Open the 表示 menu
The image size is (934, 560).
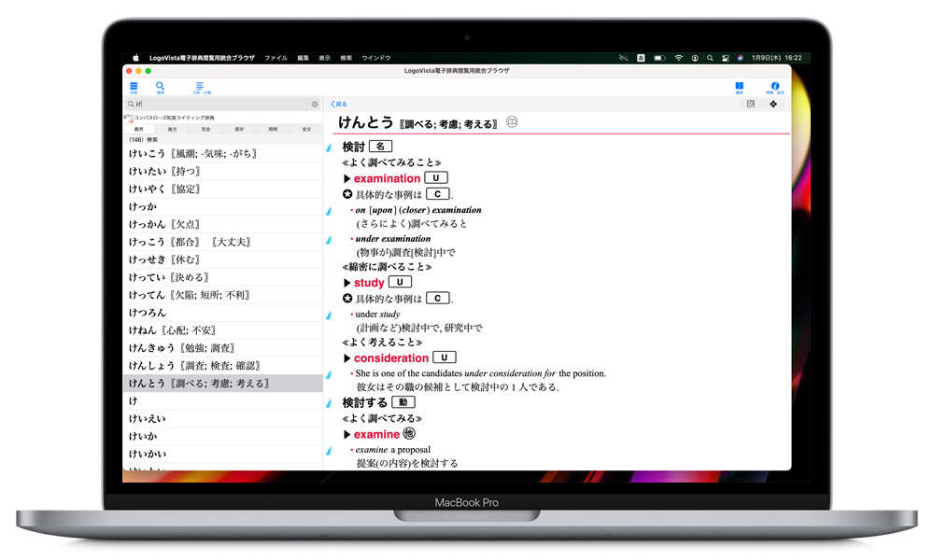[x=325, y=58]
